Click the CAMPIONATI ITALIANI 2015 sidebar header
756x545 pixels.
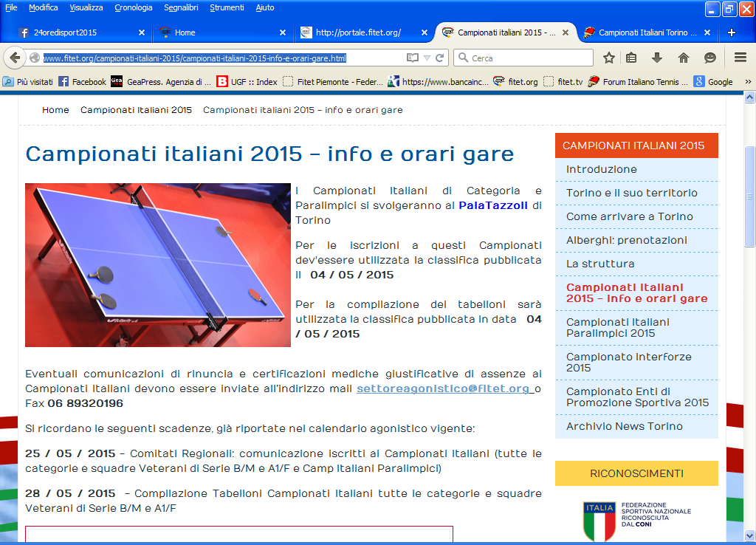click(x=636, y=145)
